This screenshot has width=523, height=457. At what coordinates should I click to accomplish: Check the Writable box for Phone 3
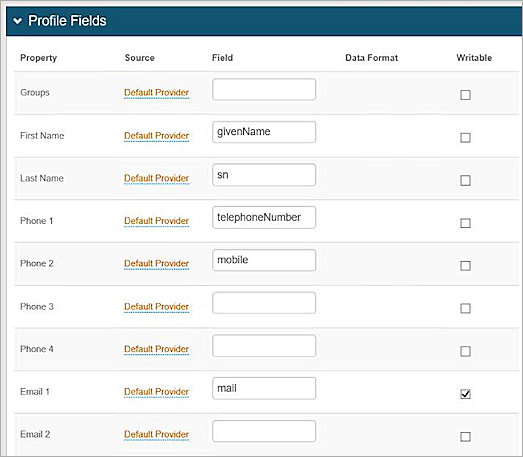[465, 308]
